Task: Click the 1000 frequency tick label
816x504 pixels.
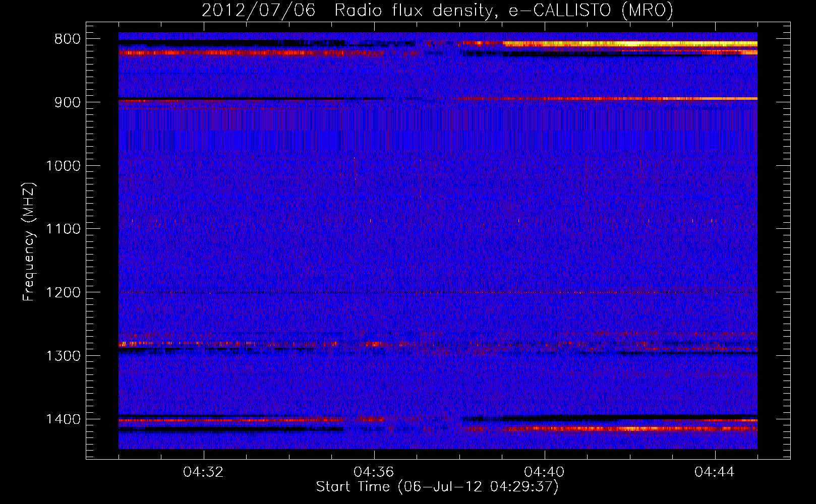Action: (63, 166)
